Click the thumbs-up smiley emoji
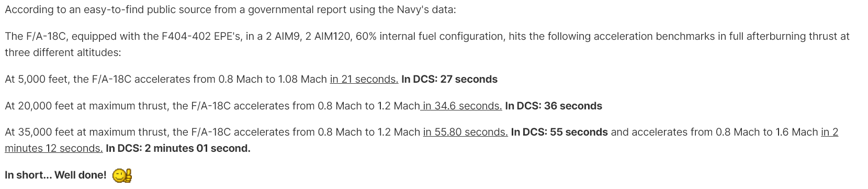 coord(122,175)
